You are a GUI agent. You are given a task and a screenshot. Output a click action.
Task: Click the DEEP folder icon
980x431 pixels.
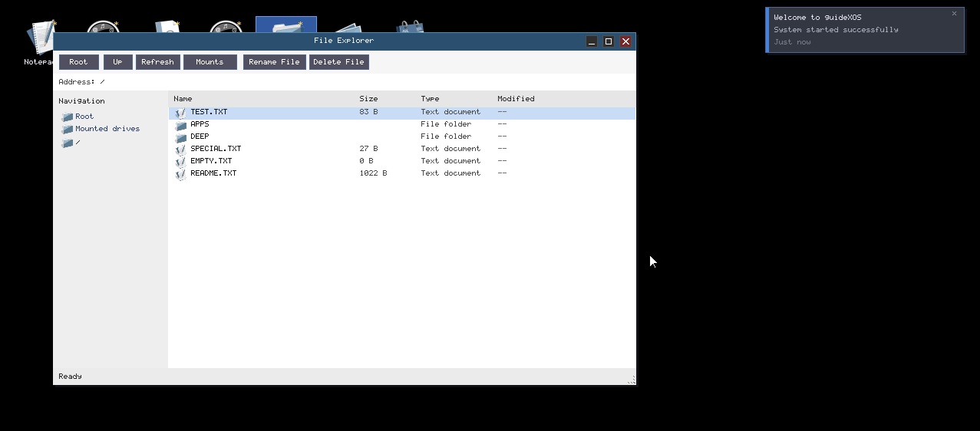180,137
